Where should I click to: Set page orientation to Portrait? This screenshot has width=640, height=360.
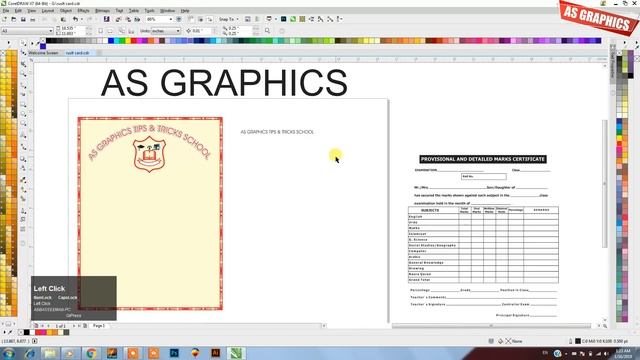101,31
